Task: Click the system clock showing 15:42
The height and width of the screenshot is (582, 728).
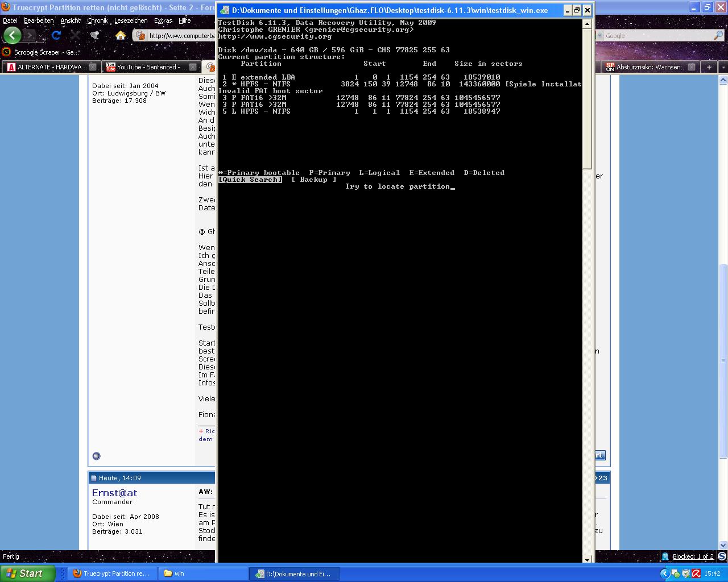Action: (x=712, y=573)
